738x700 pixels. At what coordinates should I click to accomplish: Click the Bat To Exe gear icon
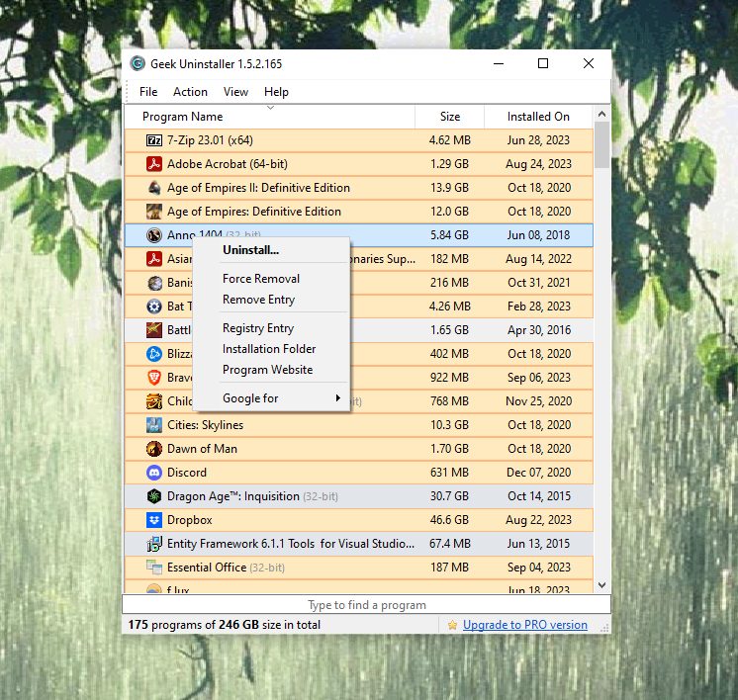154,306
